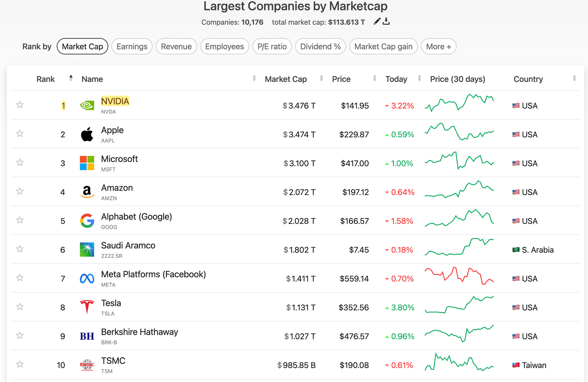Open the Microsoft company link
This screenshot has width=588, height=382.
119,159
